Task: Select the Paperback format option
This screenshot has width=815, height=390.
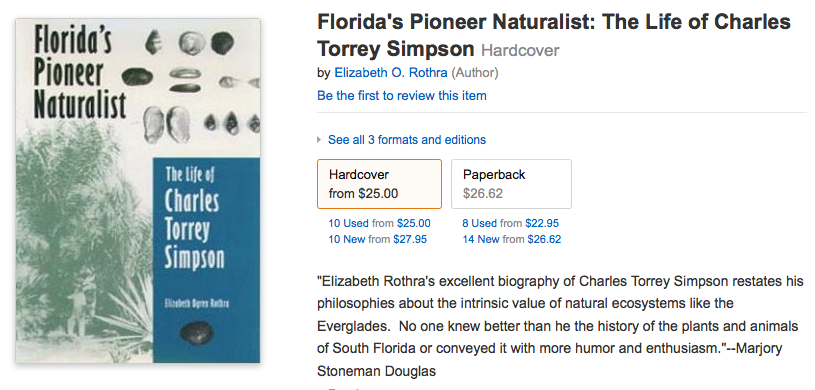Action: pos(511,184)
